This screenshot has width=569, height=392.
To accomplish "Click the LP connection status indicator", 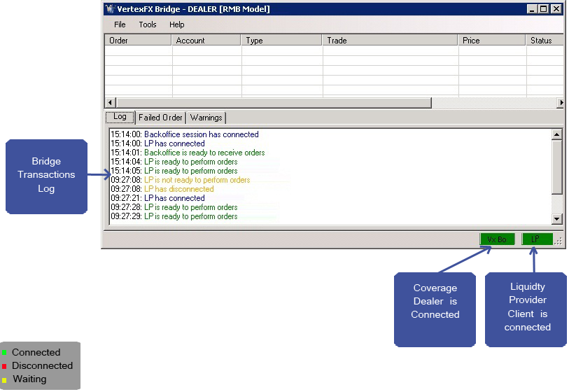I will point(537,239).
